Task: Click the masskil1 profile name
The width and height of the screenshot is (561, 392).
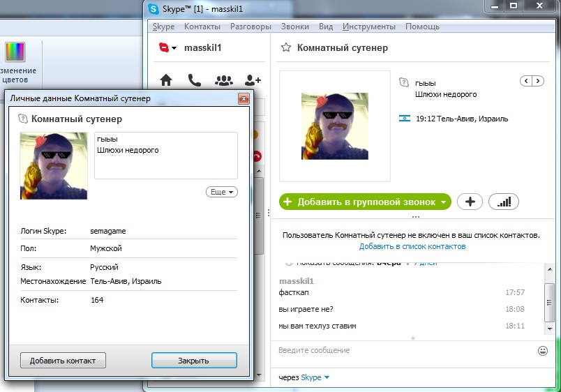Action: tap(203, 47)
